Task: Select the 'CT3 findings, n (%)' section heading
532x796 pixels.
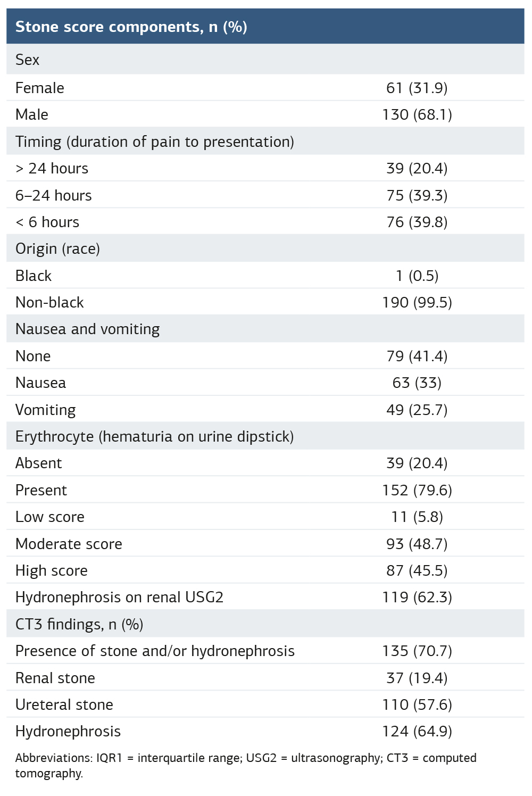Action: point(79,624)
